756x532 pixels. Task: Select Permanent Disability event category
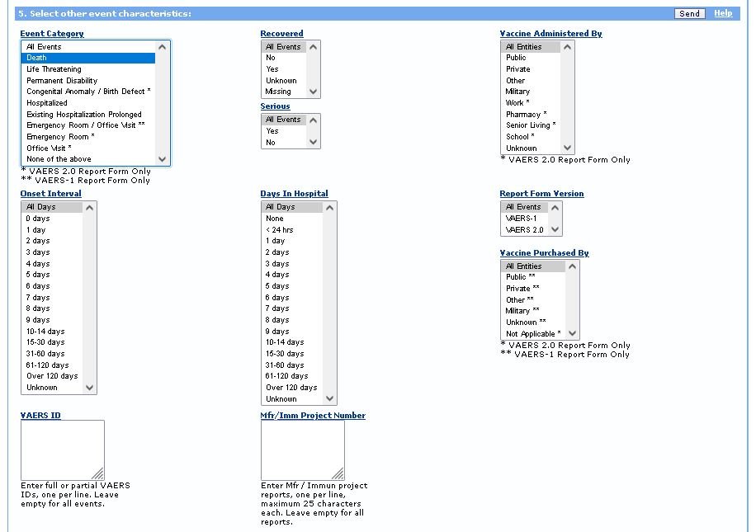point(88,81)
